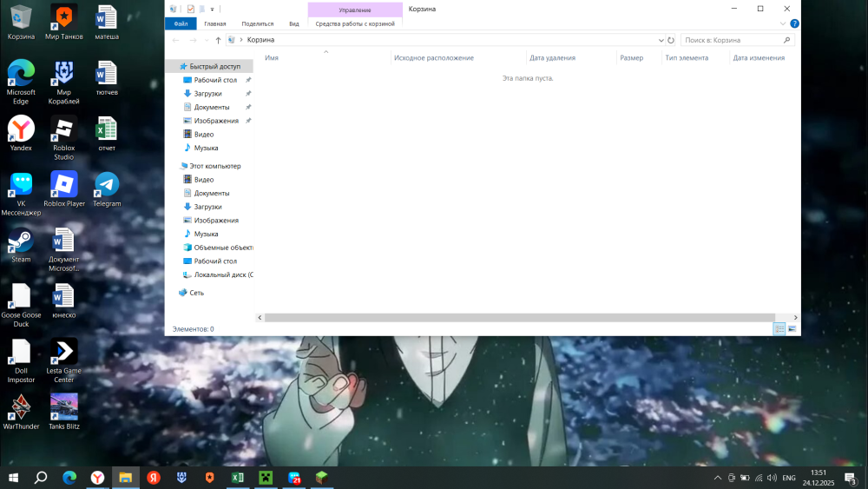
Task: Open Minecraft creeper icon in taskbar
Action: pyautogui.click(x=266, y=478)
